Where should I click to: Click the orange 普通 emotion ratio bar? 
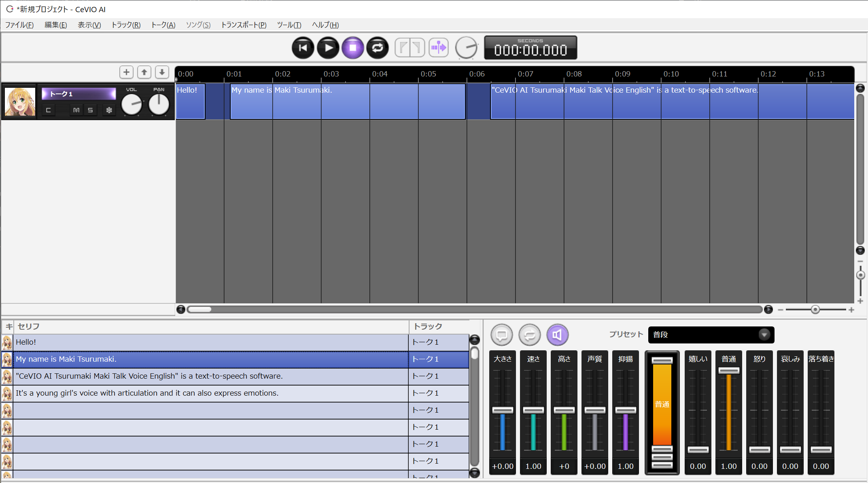pyautogui.click(x=662, y=405)
